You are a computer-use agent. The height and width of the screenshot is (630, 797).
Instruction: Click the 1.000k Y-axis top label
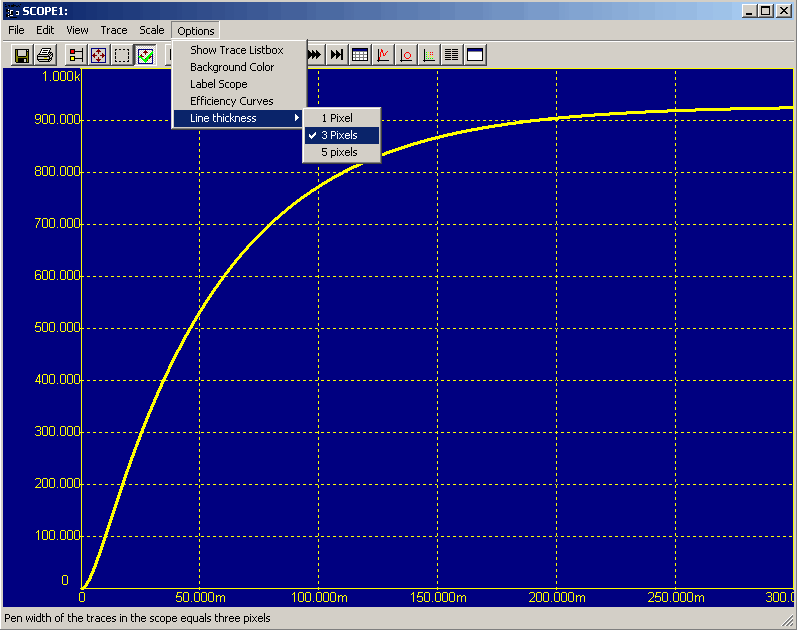tap(61, 77)
